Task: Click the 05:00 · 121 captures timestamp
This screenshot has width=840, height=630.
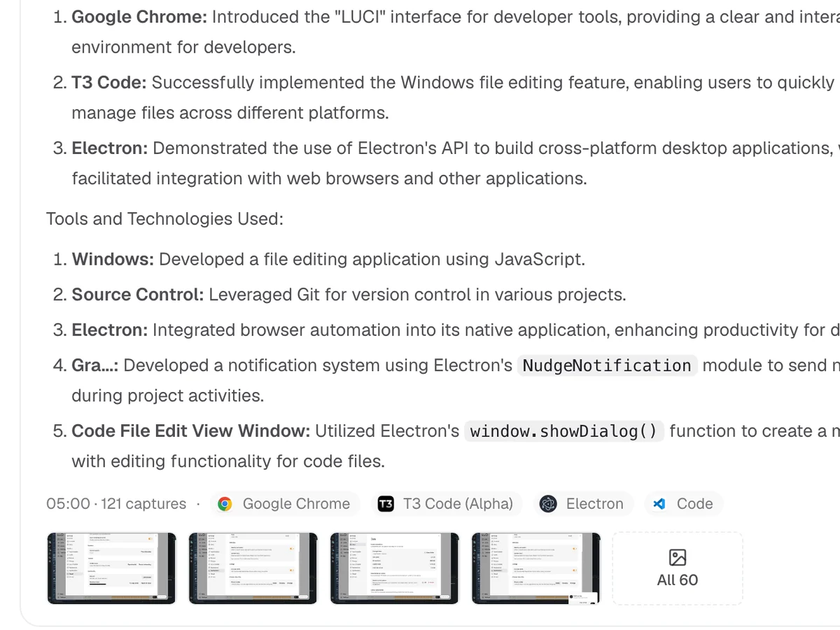Action: pyautogui.click(x=116, y=504)
